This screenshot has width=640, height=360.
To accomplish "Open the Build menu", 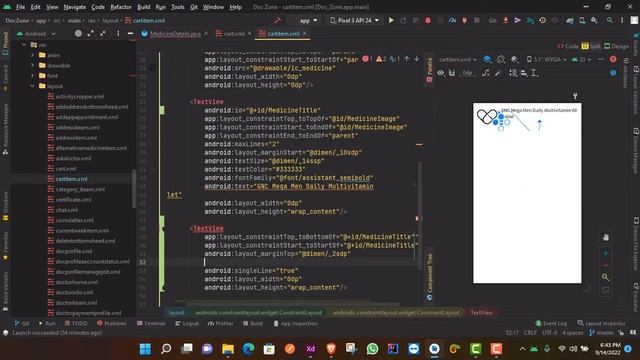I will (x=143, y=7).
